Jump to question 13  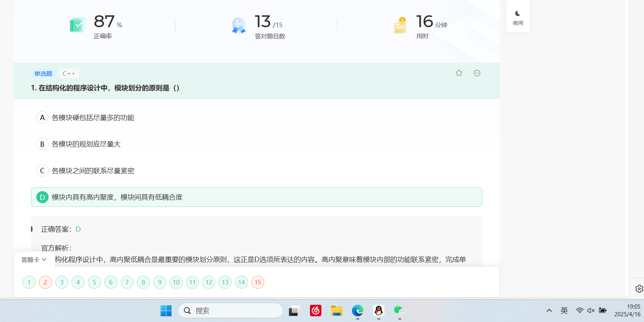click(x=225, y=282)
